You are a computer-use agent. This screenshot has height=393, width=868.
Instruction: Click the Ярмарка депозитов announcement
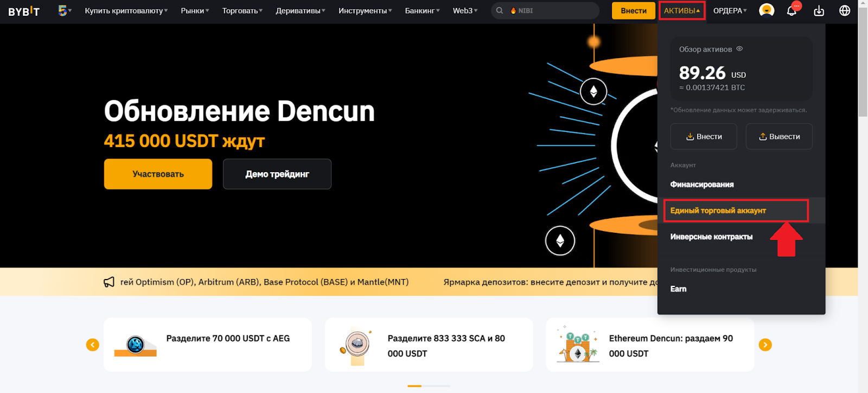click(x=550, y=282)
